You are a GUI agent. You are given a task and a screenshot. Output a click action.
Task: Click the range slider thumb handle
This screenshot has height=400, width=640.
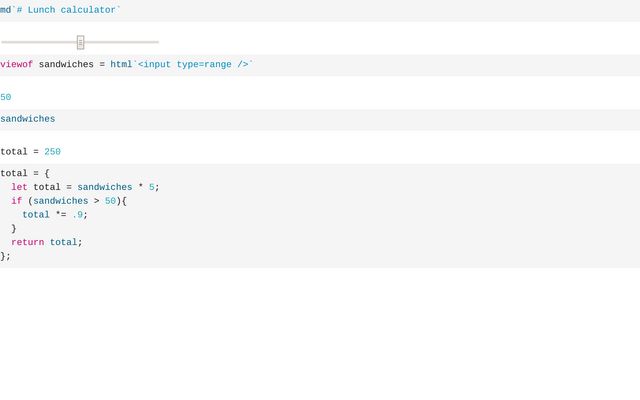coord(80,42)
